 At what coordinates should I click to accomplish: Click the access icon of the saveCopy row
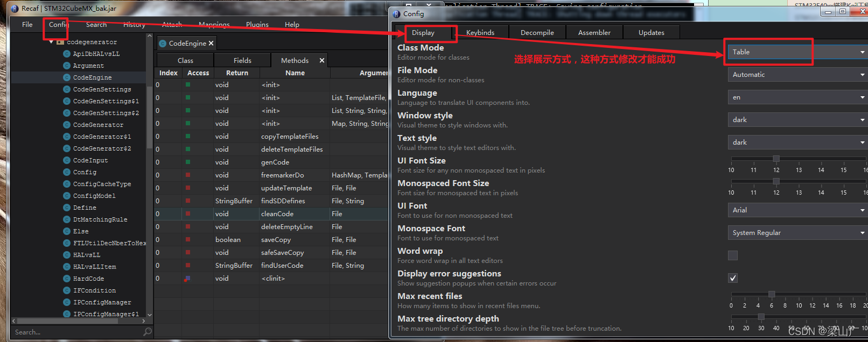tap(188, 240)
